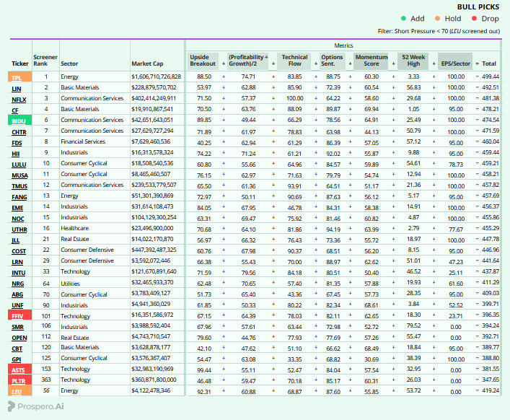Image resolution: width=510 pixels, height=420 pixels.
Task: Open the MUSA ticker link
Action: (20, 175)
